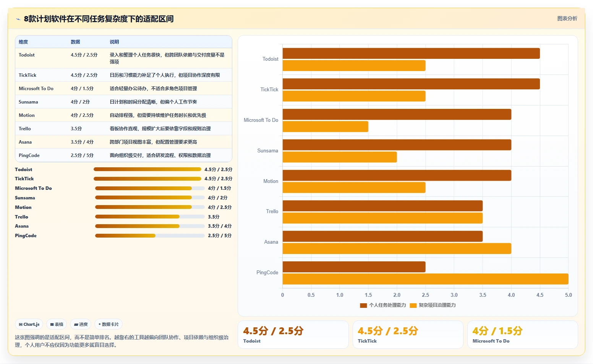
Task: Click the Microsoft To Do progress bar
Action: tap(150, 188)
